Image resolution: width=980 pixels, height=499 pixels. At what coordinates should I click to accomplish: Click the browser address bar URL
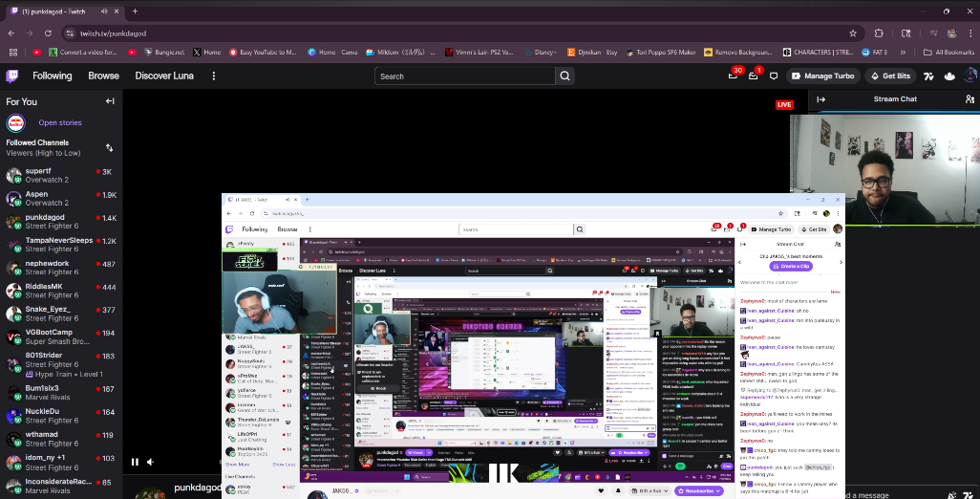pyautogui.click(x=113, y=33)
